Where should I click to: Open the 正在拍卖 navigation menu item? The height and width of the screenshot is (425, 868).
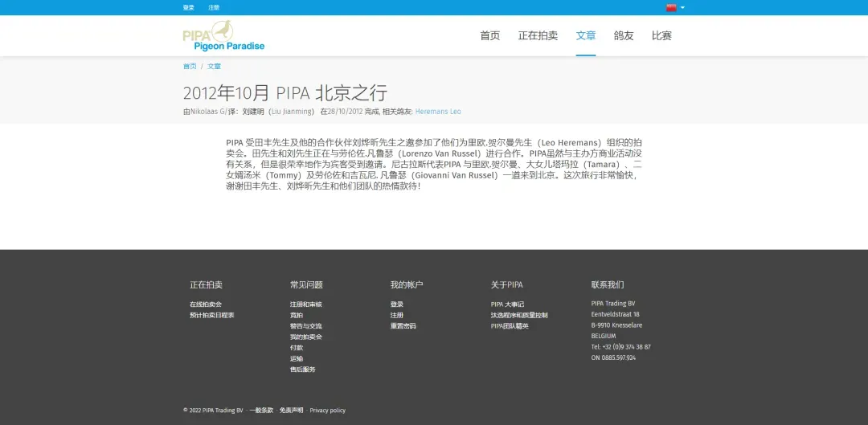click(538, 36)
